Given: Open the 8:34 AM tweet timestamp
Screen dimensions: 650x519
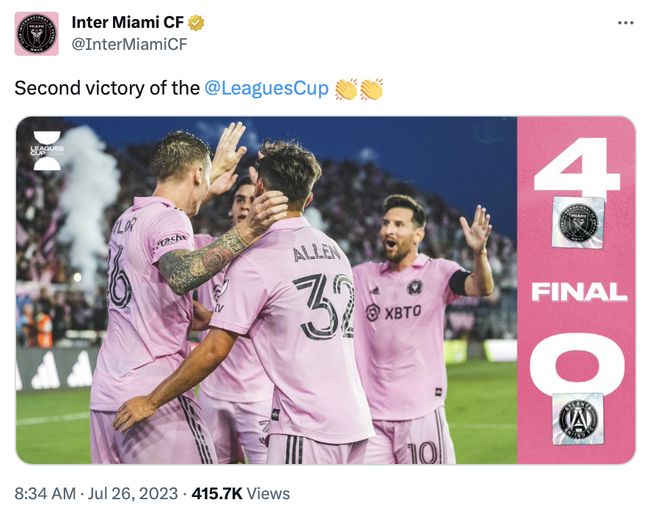Looking at the screenshot, I should click(x=45, y=494).
